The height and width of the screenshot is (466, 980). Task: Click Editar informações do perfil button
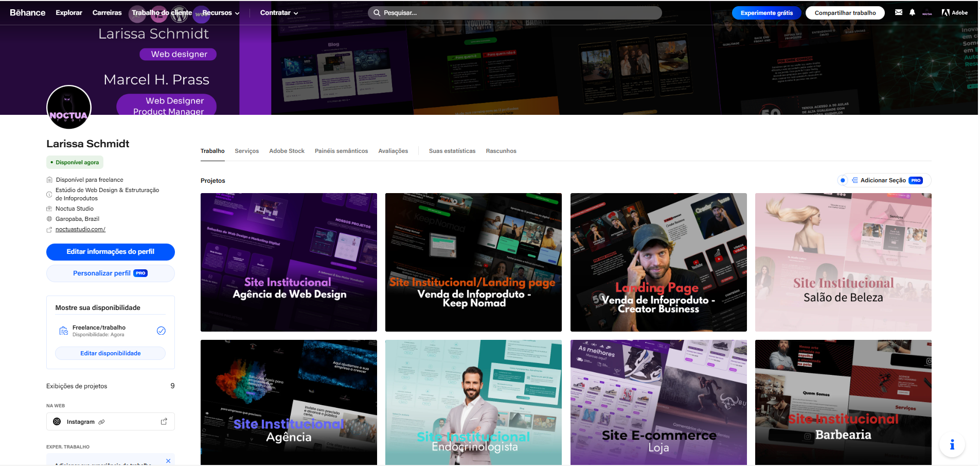pyautogui.click(x=110, y=252)
